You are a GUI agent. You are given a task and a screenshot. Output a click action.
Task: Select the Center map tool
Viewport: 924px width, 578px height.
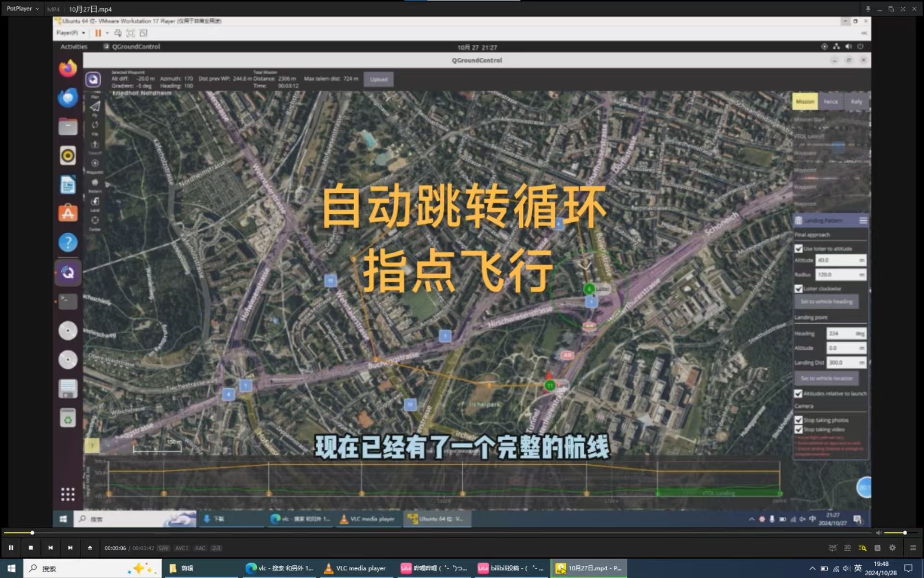(95, 223)
